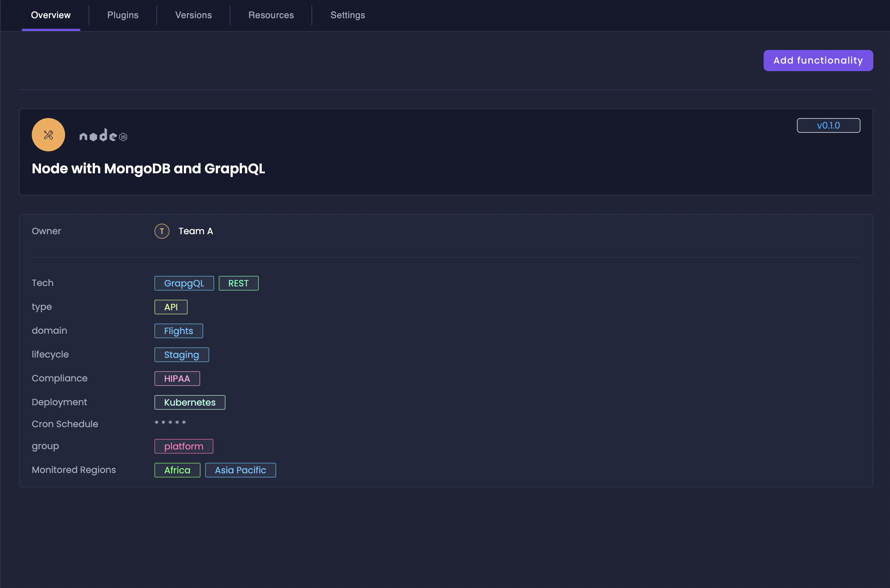The image size is (890, 588).
Task: Select the Kubernetes deployment tag
Action: [x=190, y=403]
